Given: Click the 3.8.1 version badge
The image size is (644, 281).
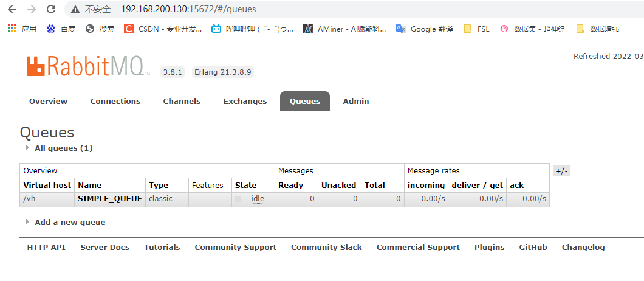Looking at the screenshot, I should pyautogui.click(x=173, y=72).
